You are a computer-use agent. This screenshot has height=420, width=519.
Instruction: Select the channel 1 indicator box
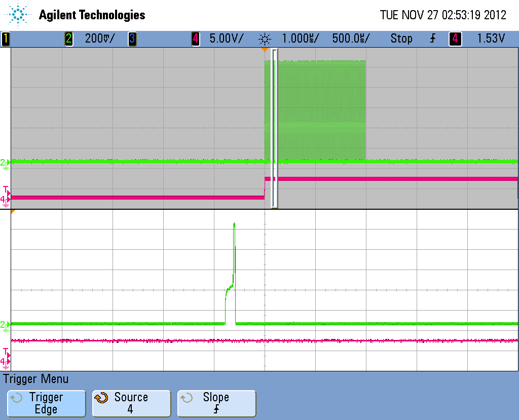click(x=6, y=39)
